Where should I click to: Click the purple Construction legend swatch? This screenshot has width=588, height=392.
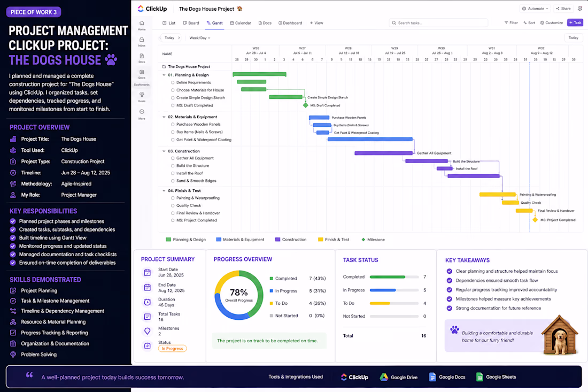277,240
